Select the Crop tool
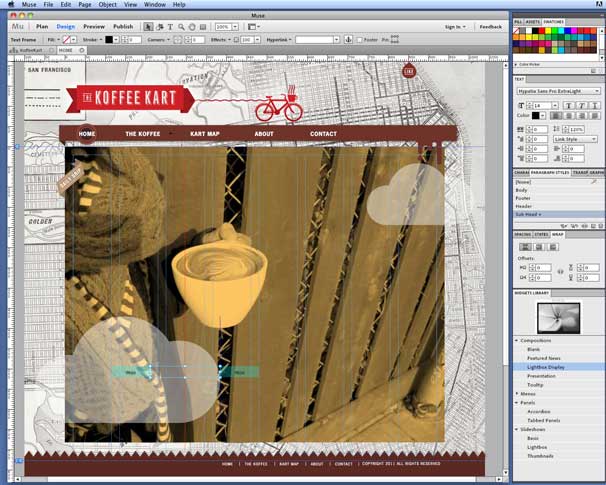Image resolution: width=606 pixels, height=485 pixels. 160,27
